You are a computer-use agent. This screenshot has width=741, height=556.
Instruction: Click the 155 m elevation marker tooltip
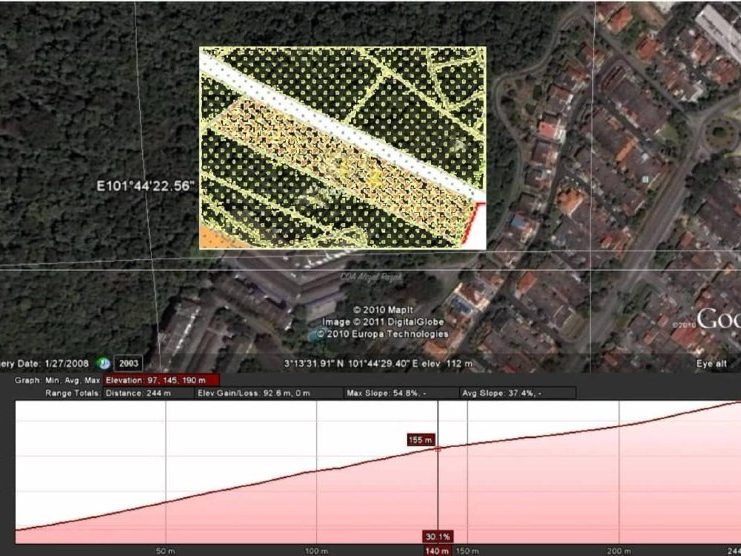(421, 440)
